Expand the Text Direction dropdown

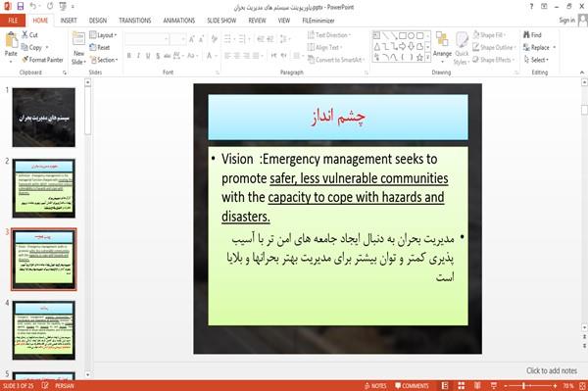[329, 35]
